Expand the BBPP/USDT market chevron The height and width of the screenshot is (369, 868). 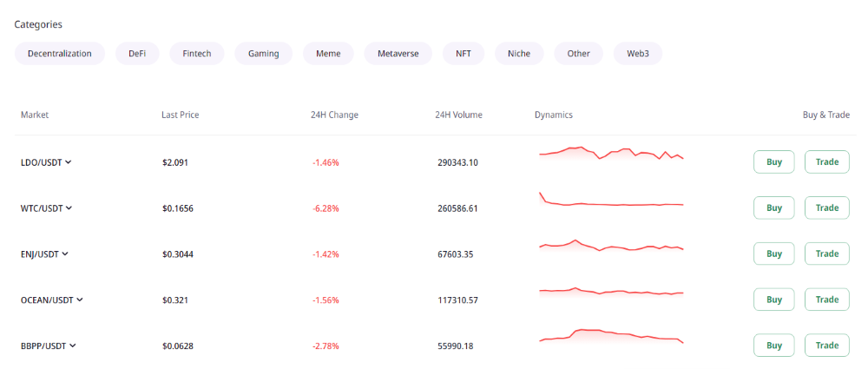pyautogui.click(x=73, y=346)
